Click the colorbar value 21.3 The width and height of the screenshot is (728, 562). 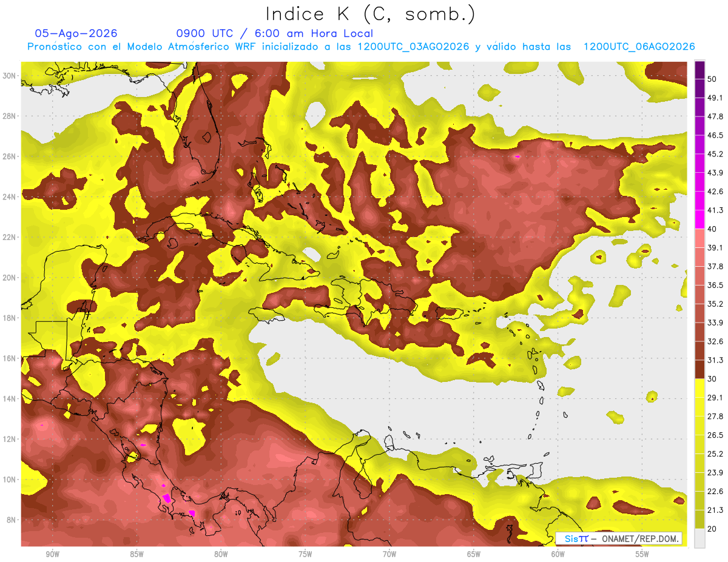tap(716, 510)
